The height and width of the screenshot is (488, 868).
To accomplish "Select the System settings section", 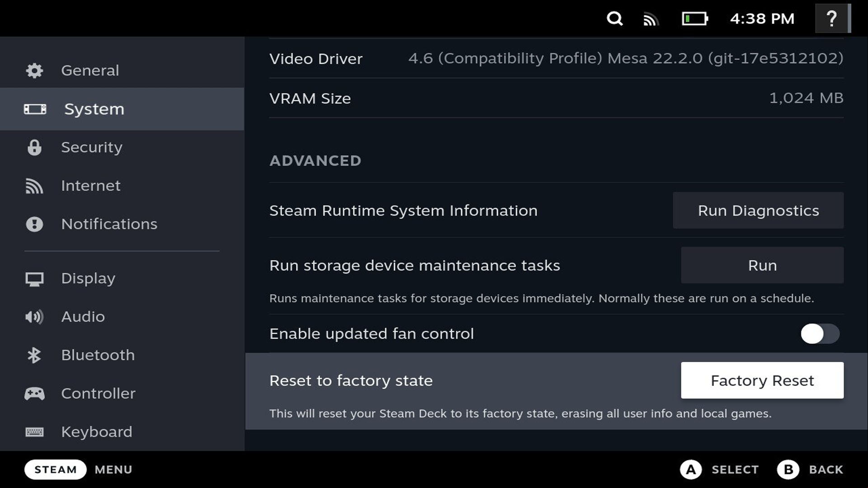I will pos(122,109).
